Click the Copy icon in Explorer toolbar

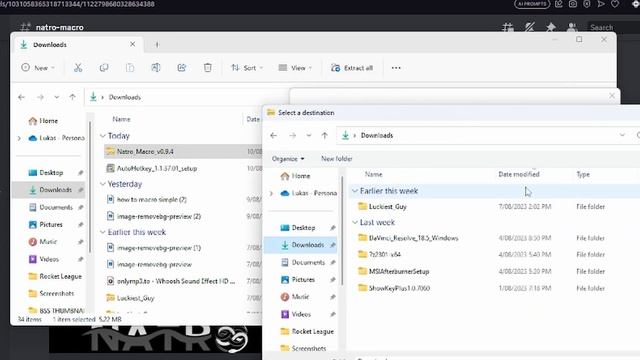pyautogui.click(x=104, y=68)
